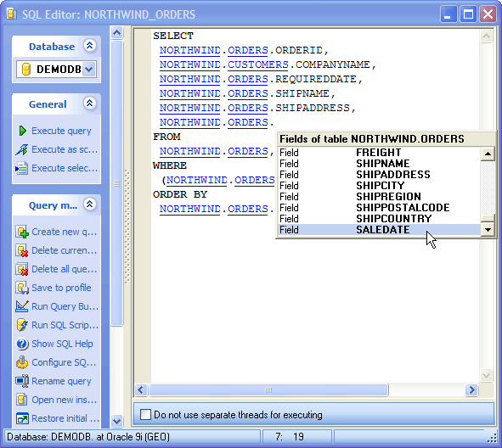Image resolution: width=502 pixels, height=448 pixels.
Task: Click Execute query link
Action: click(61, 132)
